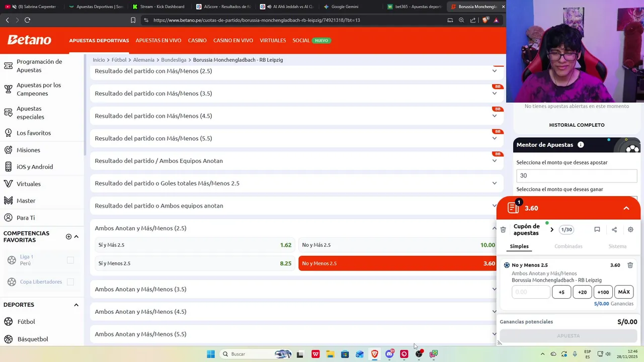Open Virtuales in the top menu
Screen dimensions: 644x362
click(273, 40)
